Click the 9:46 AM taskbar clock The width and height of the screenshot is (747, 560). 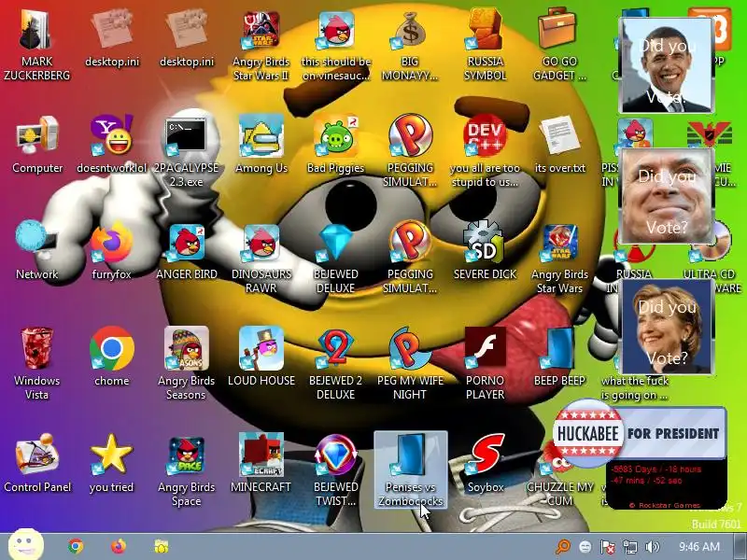[x=698, y=547]
